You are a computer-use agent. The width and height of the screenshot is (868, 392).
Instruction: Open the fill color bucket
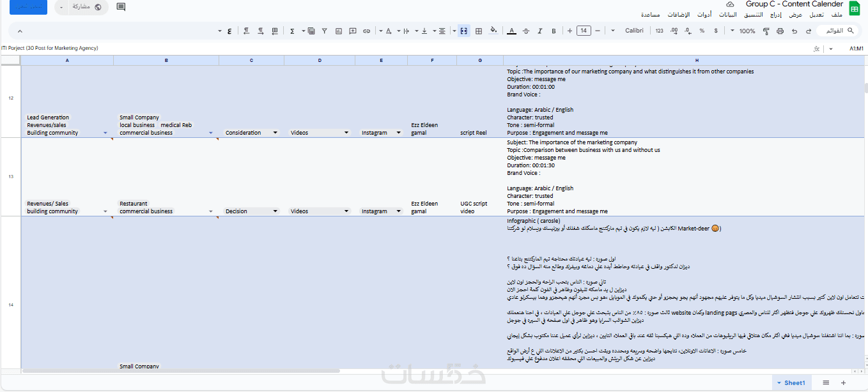(493, 31)
